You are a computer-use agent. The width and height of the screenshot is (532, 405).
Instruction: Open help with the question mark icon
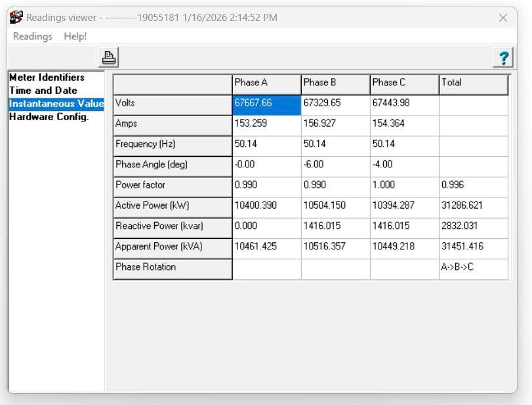click(502, 58)
